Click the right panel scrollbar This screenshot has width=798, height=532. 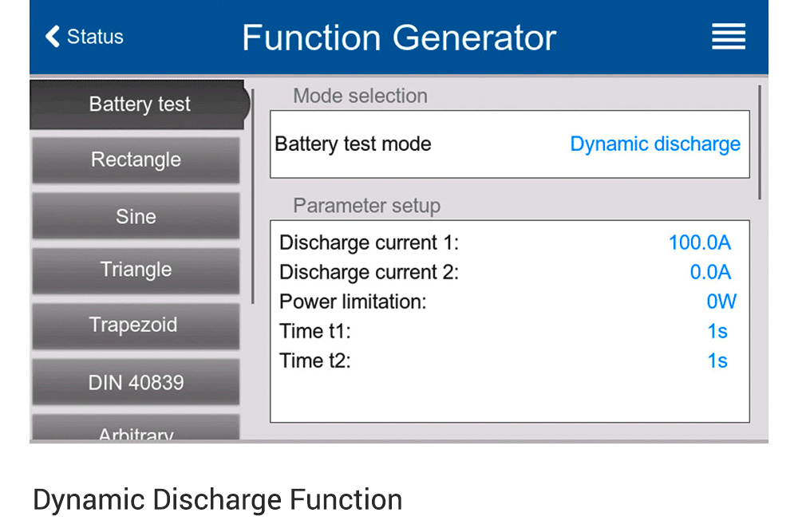tap(760, 143)
